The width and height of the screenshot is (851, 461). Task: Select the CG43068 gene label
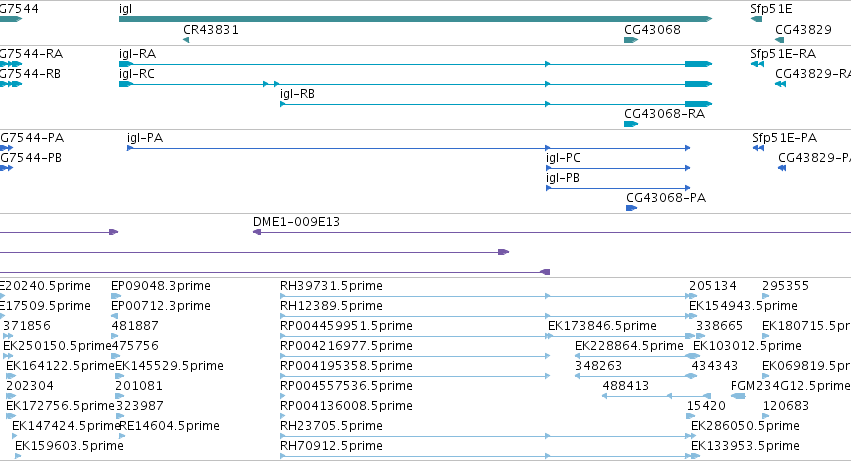click(652, 30)
